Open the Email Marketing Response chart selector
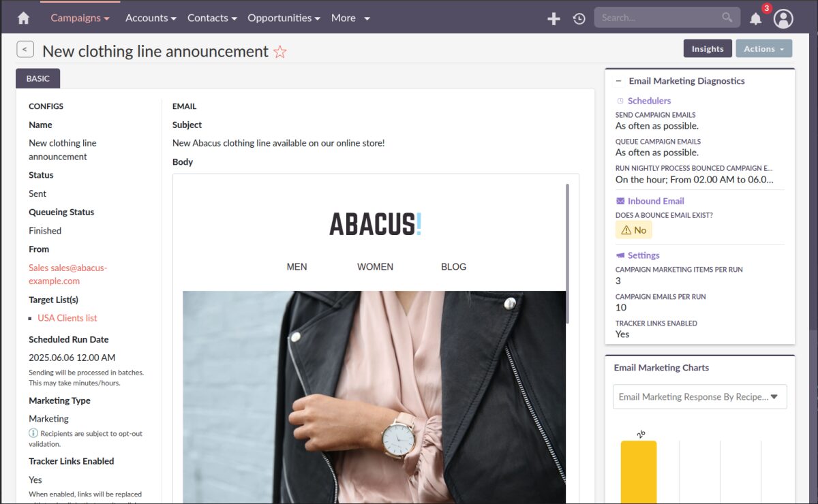Viewport: 818px width, 504px height. [699, 397]
